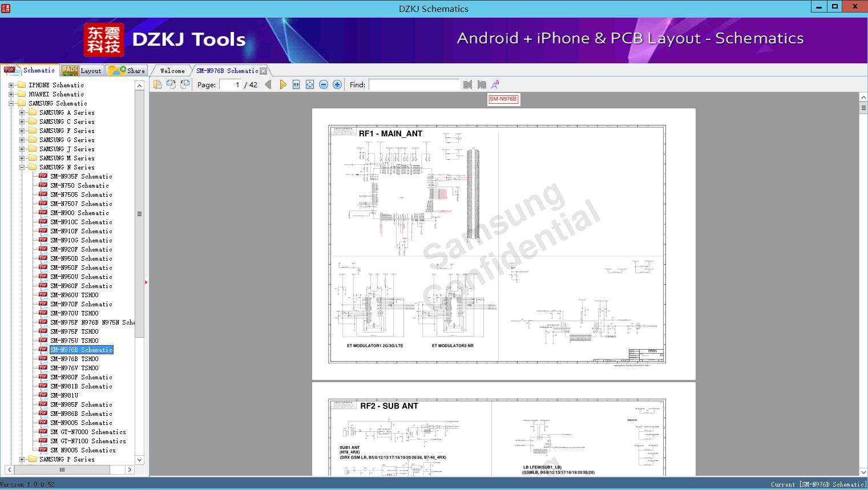Open SM-N975F N976B N975N Schematic entry
This screenshot has width=868, height=490.
coord(92,322)
